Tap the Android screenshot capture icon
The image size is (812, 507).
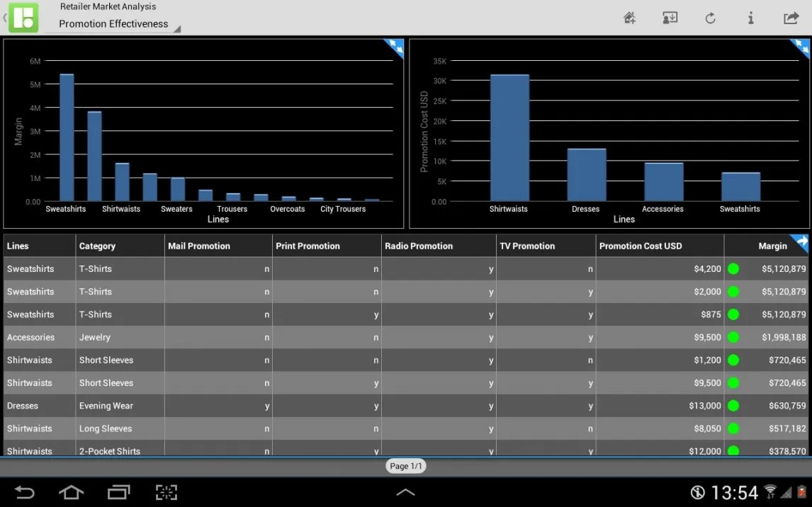pyautogui.click(x=167, y=492)
